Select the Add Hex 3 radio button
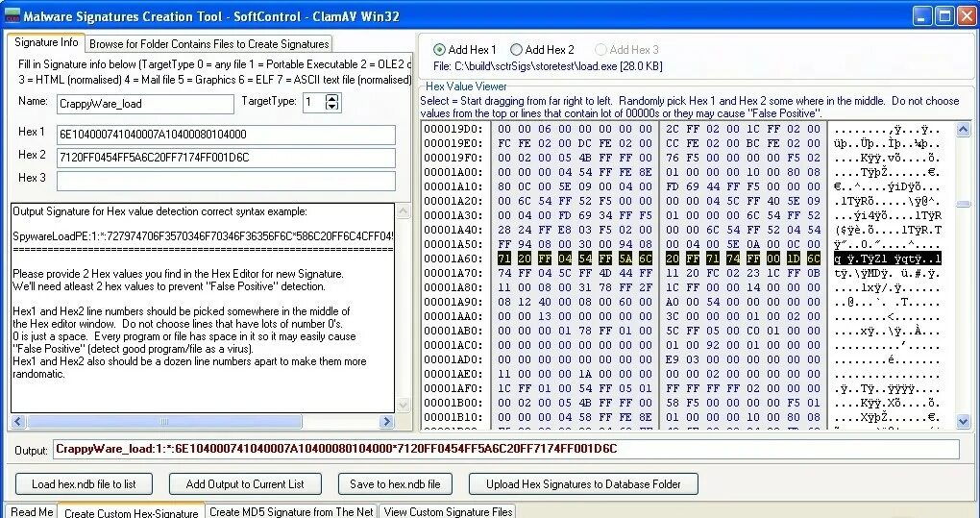 (600, 49)
